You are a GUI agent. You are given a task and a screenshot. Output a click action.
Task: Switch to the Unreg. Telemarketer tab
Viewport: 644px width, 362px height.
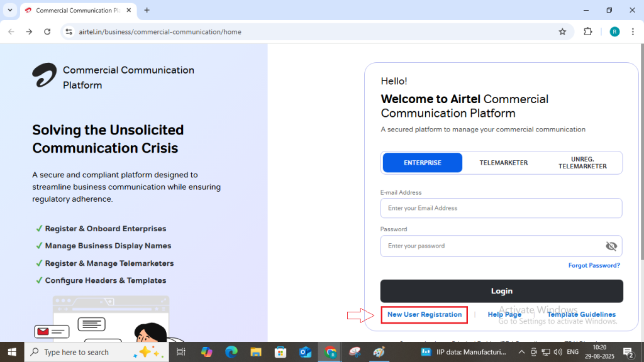tap(582, 163)
